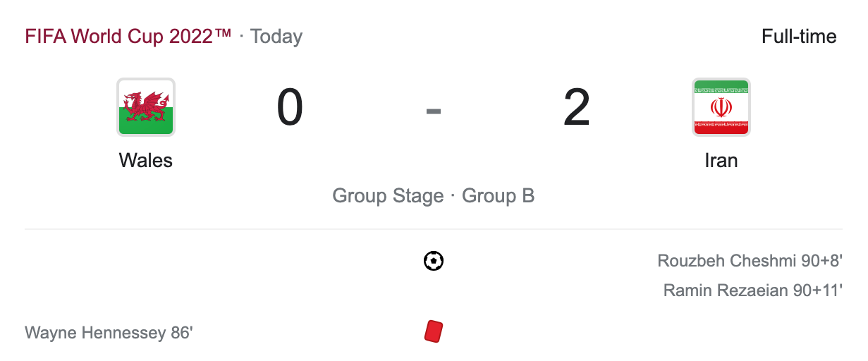This screenshot has height=361, width=868.
Task: Click the Iran flag icon
Action: pos(721,107)
